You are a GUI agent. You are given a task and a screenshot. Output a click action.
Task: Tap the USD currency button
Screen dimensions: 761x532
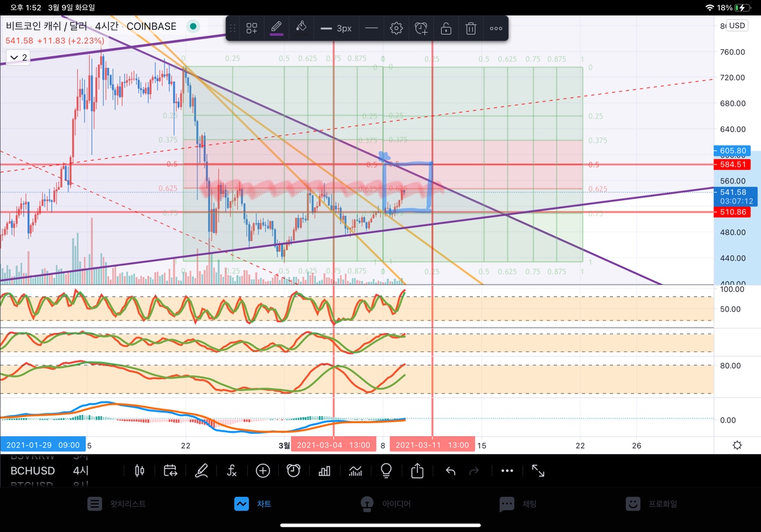[737, 26]
